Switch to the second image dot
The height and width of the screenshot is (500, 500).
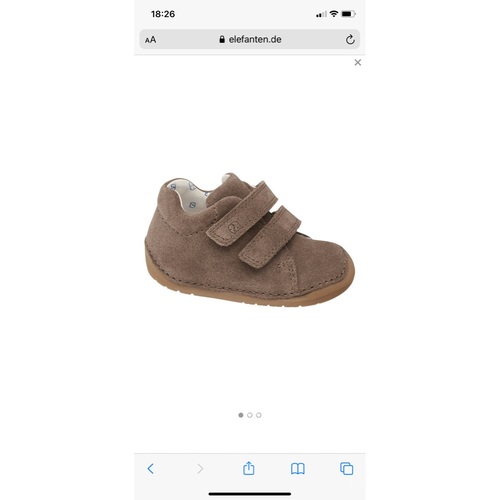click(x=250, y=415)
